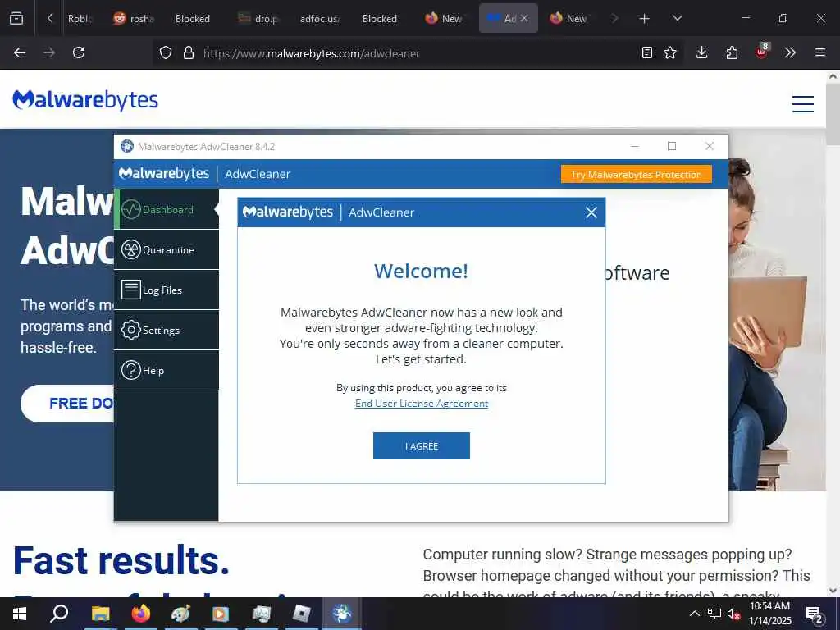The height and width of the screenshot is (630, 840).
Task: Open Help in AdwCleaner sidebar
Action: (167, 370)
